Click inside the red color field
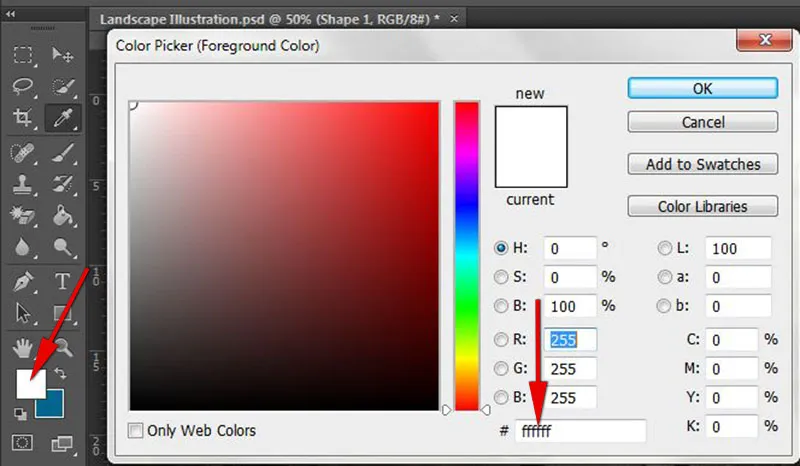Image resolution: width=800 pixels, height=466 pixels. pos(284,256)
